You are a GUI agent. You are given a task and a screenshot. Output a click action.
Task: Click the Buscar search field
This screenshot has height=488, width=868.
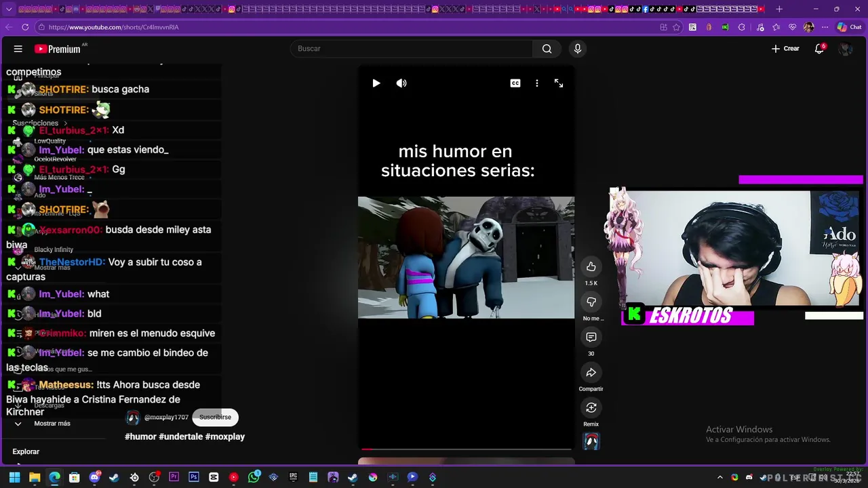(412, 49)
